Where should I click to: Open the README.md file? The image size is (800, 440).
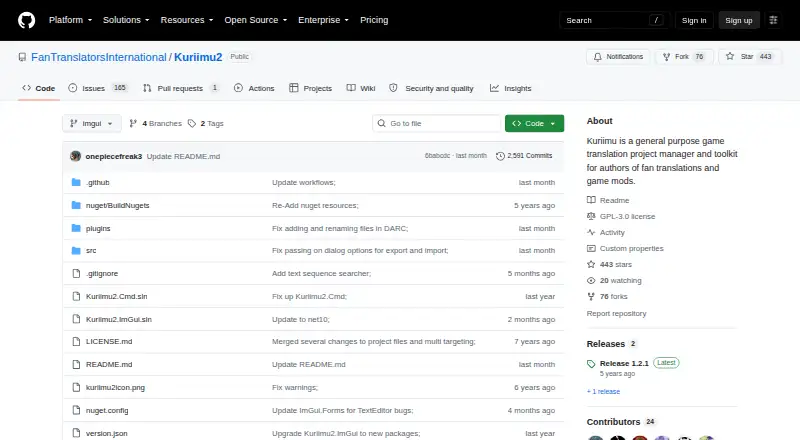pos(109,364)
